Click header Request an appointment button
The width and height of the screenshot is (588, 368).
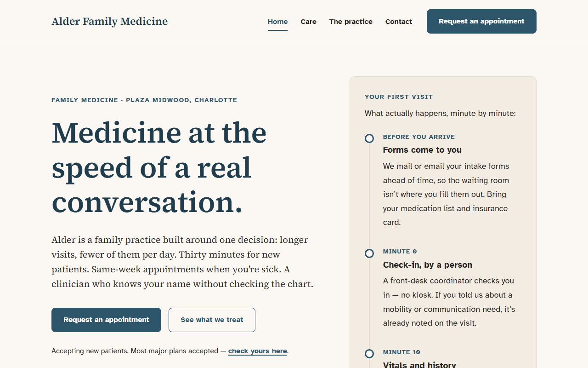coord(481,21)
